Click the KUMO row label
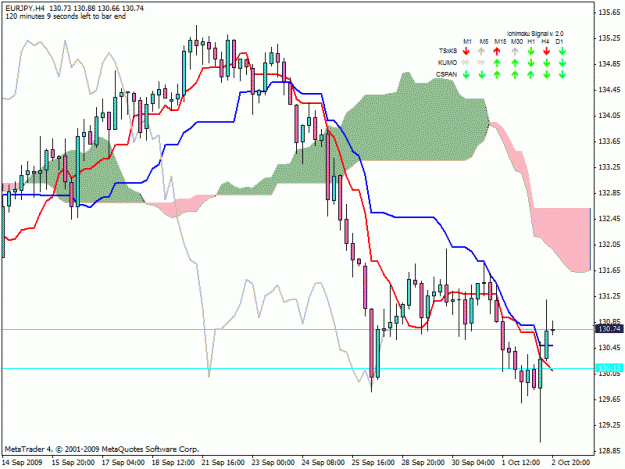Screen dimensions: 625x469 coord(447,63)
